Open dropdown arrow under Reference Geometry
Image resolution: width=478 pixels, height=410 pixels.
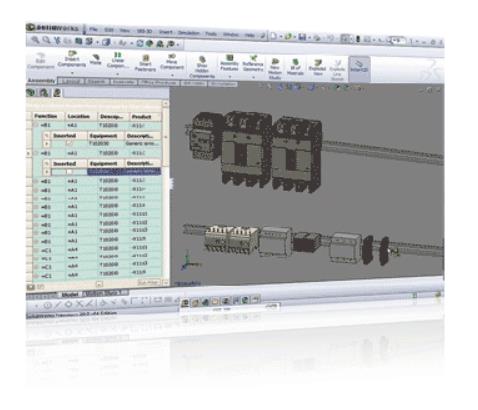[253, 77]
